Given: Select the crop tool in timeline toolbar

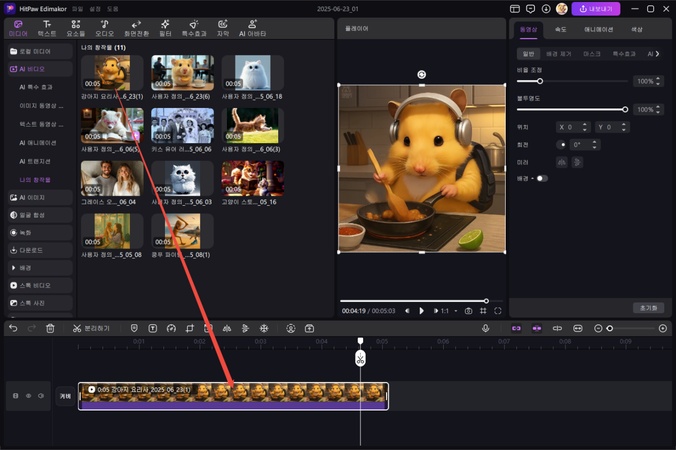Looking at the screenshot, I should (190, 328).
